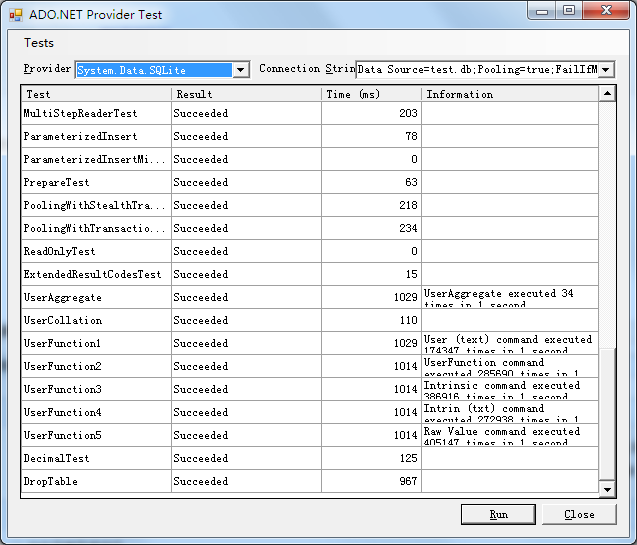
Task: Click User (text) command executed information cell
Action: click(510, 344)
